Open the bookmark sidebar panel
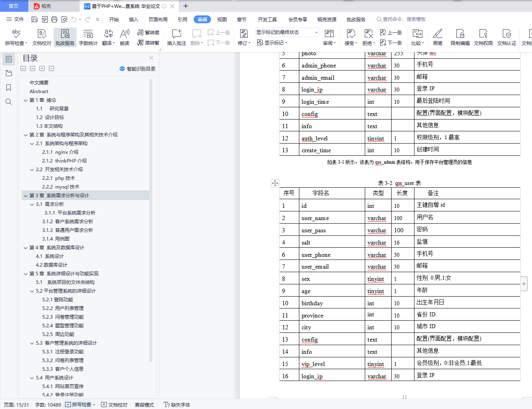The height and width of the screenshot is (409, 532). coord(9,88)
